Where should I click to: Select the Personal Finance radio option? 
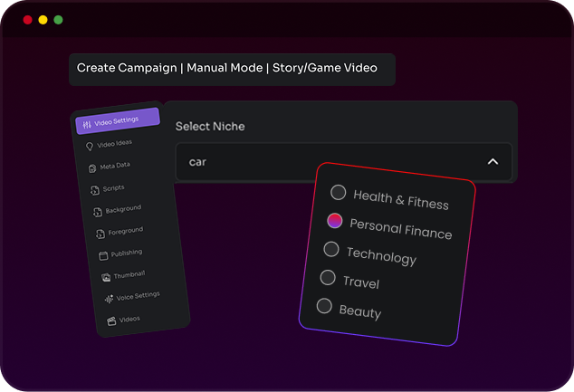[334, 220]
